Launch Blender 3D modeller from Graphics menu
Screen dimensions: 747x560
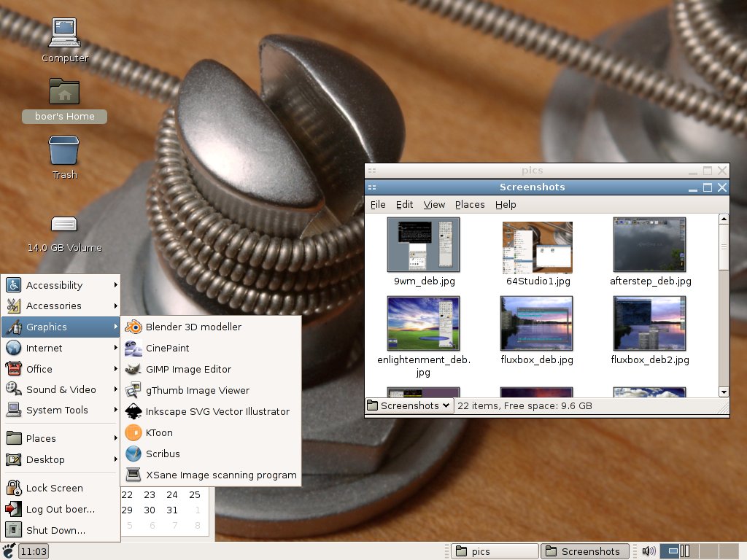[x=193, y=327]
